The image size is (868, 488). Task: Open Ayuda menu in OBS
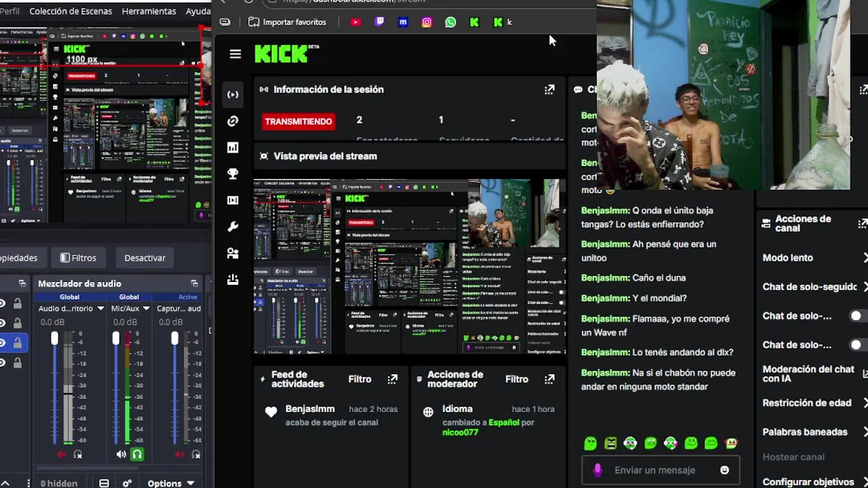198,11
